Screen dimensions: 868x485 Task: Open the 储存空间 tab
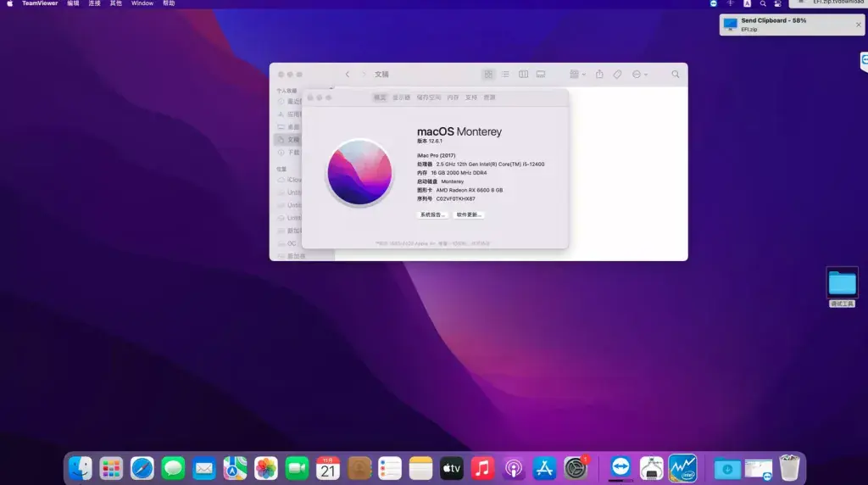pyautogui.click(x=428, y=98)
